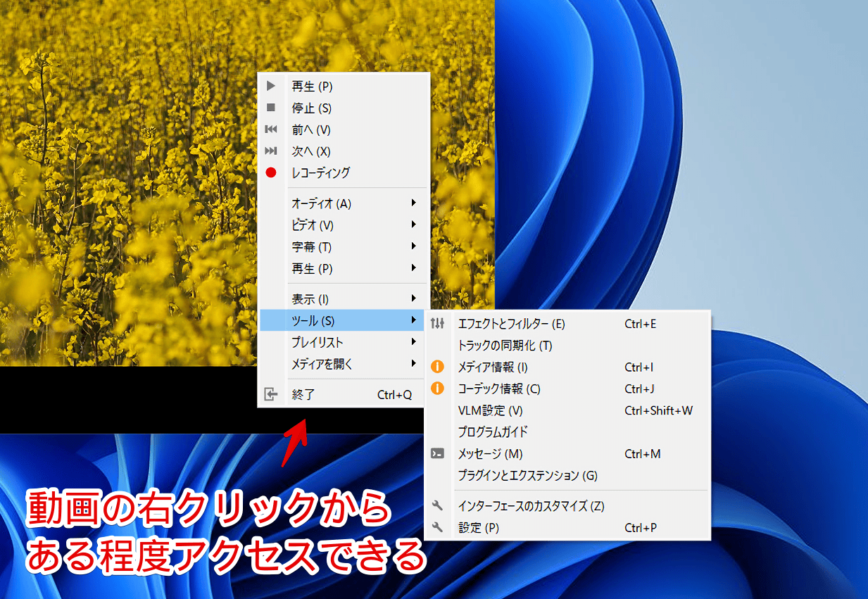Open プラグインとエクステンション
The image size is (868, 599).
pyautogui.click(x=528, y=475)
